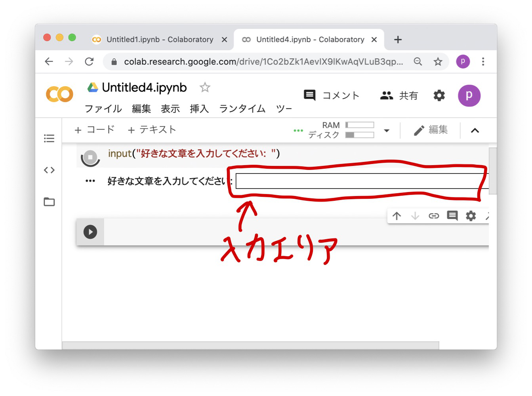This screenshot has width=532, height=396.
Task: Expand the RAM and disk resource dropdown
Action: 387,130
